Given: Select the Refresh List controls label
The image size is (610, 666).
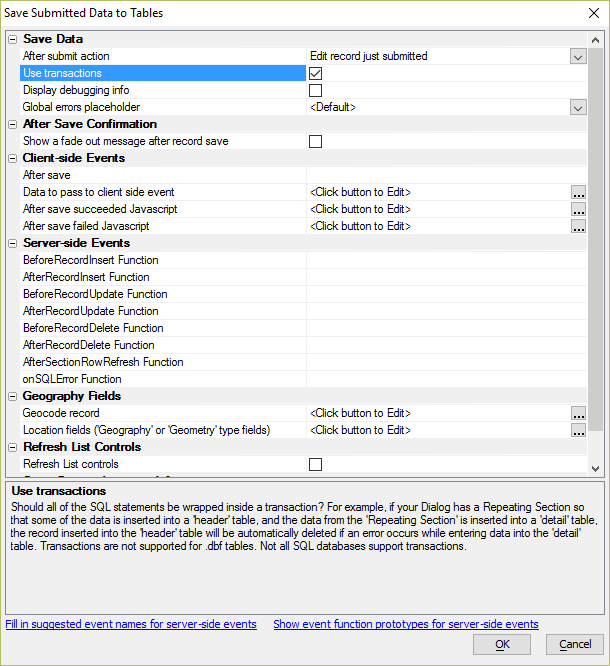Looking at the screenshot, I should click(71, 464).
